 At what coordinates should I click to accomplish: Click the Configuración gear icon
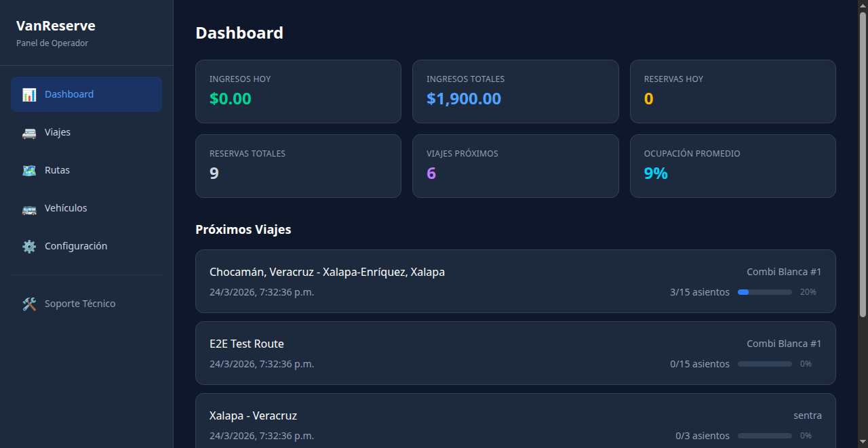(29, 247)
